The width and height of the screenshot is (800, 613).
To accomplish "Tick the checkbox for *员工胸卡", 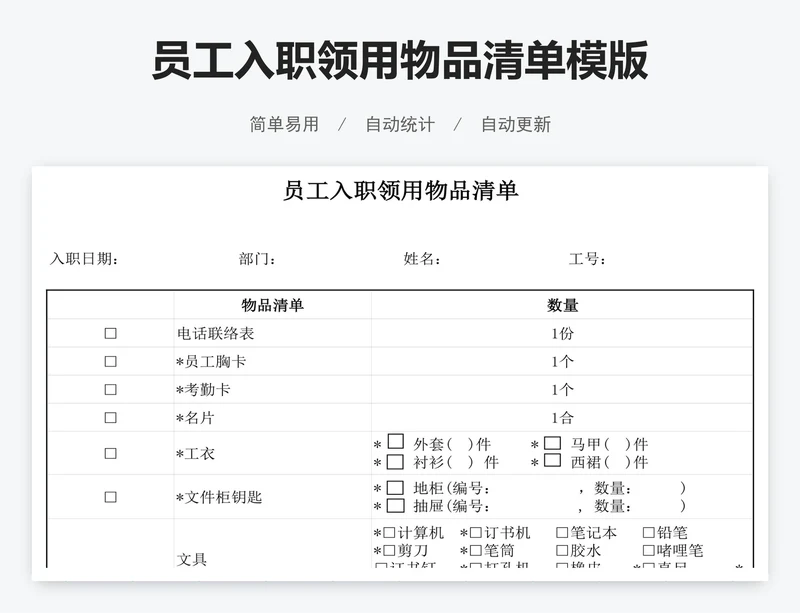I will pyautogui.click(x=110, y=361).
